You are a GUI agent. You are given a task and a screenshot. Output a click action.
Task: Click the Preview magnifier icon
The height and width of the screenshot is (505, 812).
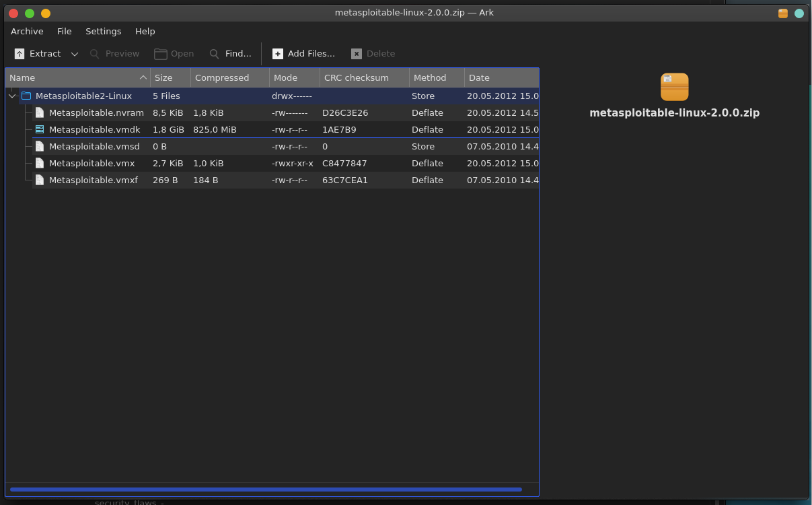(95, 54)
